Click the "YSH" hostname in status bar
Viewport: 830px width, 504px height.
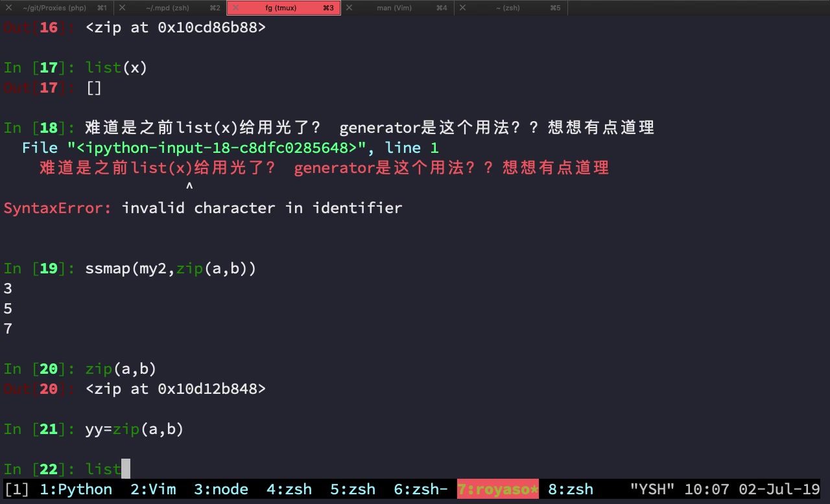pyautogui.click(x=652, y=489)
